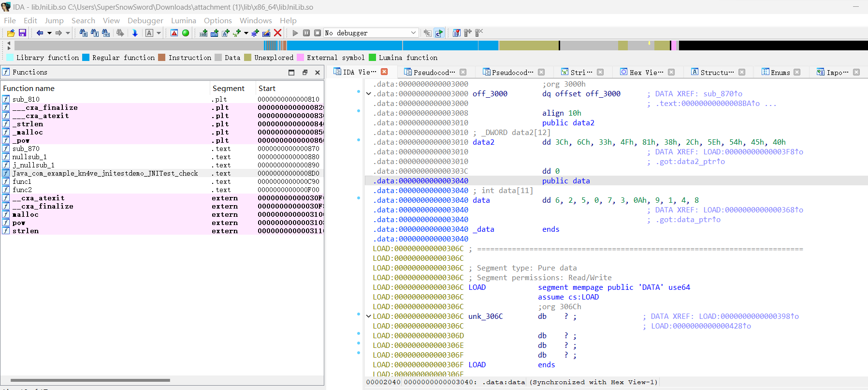Select func1 in the Functions list
868x390 pixels.
pyautogui.click(x=22, y=181)
